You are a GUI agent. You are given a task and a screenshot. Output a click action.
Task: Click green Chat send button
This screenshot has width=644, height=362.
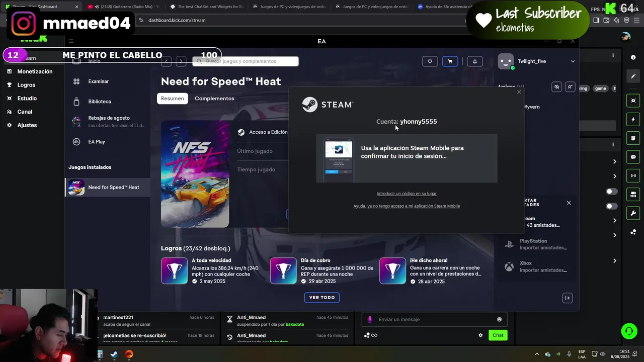click(498, 335)
